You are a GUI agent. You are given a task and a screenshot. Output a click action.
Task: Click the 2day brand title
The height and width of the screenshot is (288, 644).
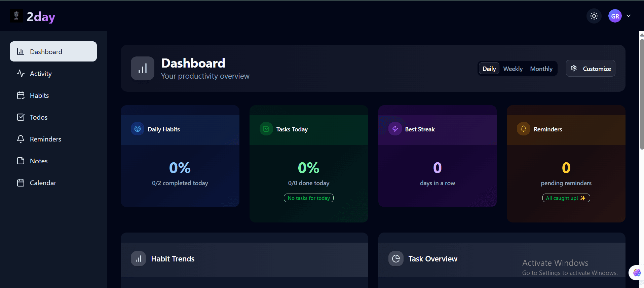click(x=41, y=16)
